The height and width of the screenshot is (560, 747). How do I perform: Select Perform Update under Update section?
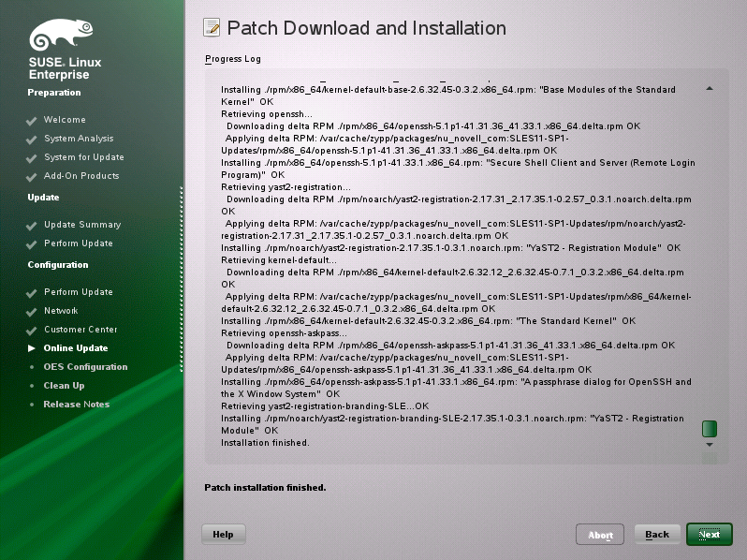79,243
